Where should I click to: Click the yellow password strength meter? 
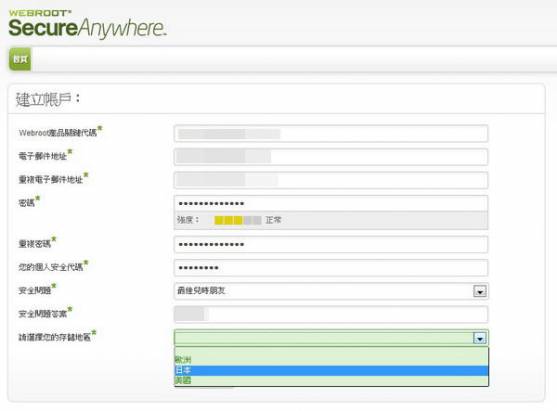(238, 220)
